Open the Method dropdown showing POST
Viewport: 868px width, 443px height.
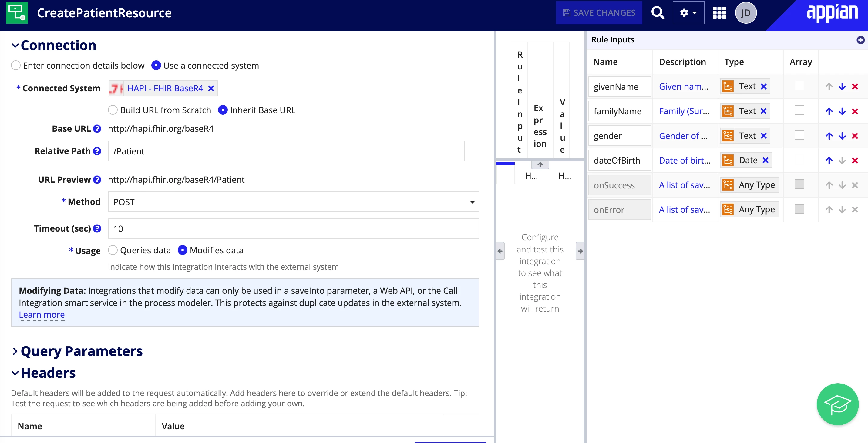[293, 202]
